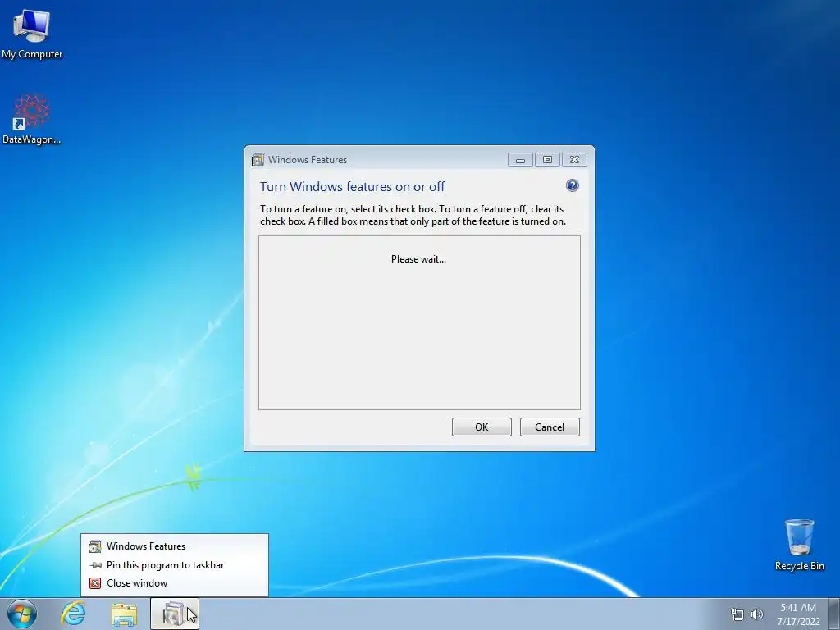Screen dimensions: 840x630
Task: Close the Windows Features dialog with X
Action: pyautogui.click(x=574, y=160)
